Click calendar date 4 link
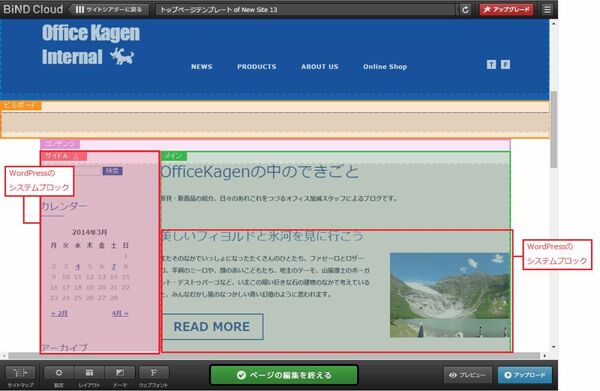This screenshot has width=600, height=391. click(x=77, y=266)
